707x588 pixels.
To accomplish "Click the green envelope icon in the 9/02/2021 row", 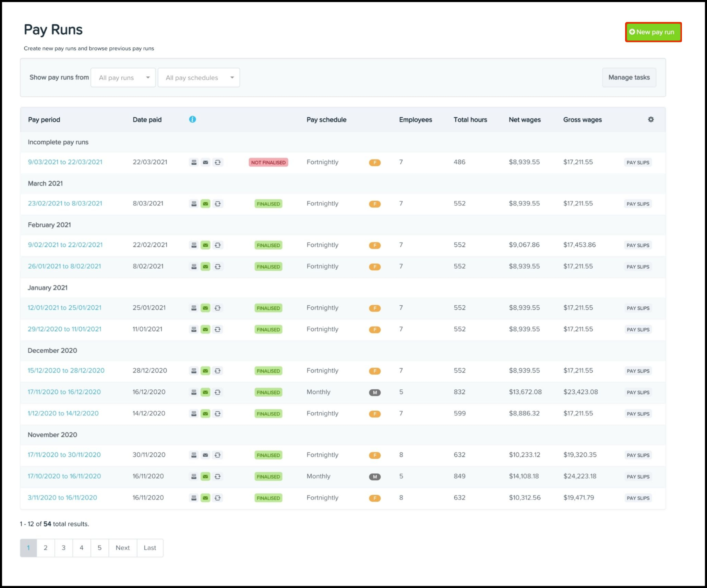I will [205, 245].
